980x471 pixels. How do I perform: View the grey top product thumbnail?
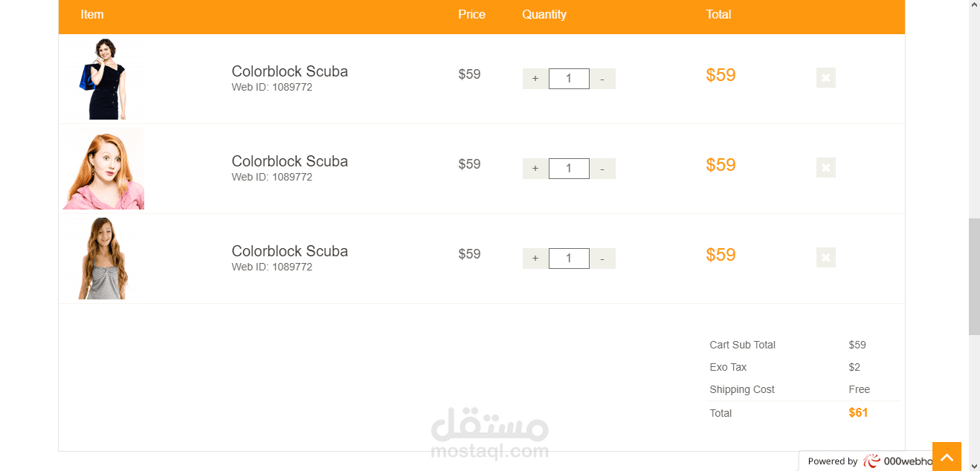(x=103, y=259)
